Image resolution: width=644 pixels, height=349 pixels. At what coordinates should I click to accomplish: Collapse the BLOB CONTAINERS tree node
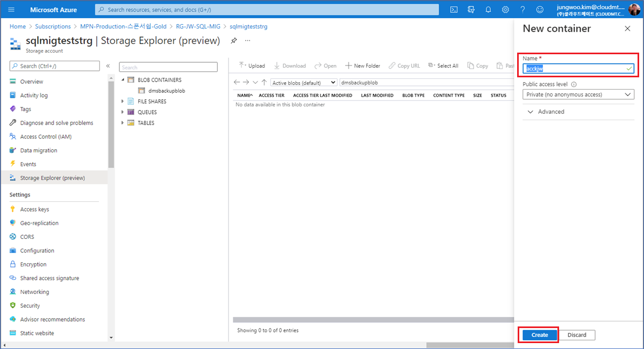tap(123, 80)
